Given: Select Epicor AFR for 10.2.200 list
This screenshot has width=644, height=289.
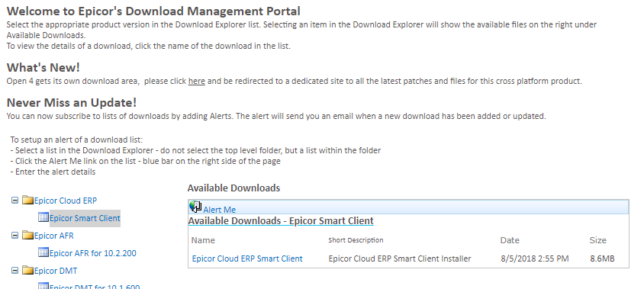Looking at the screenshot, I should point(93,253).
